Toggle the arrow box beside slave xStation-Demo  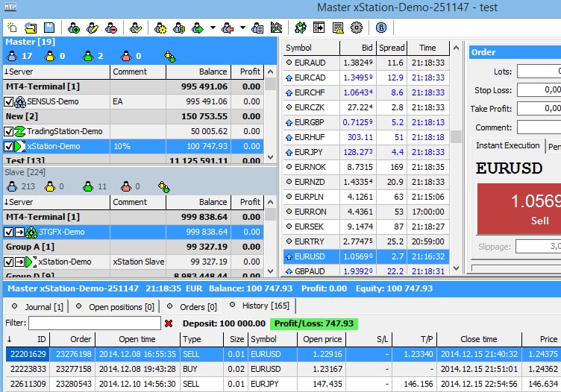[19, 262]
